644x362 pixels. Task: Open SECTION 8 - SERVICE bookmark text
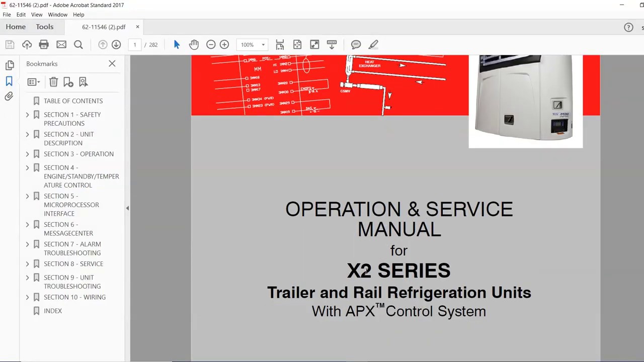pyautogui.click(x=73, y=264)
